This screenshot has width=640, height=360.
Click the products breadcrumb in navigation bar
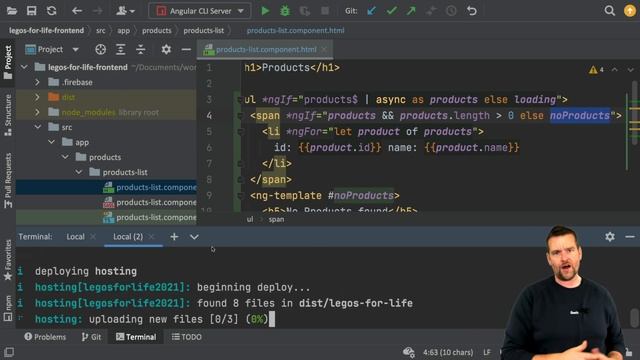pyautogui.click(x=157, y=30)
